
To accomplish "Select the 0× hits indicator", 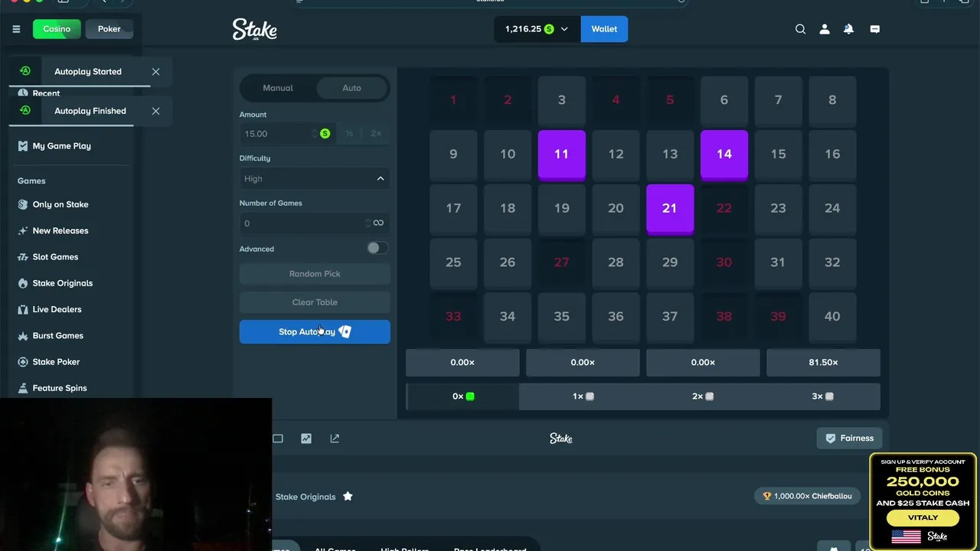I will pos(463,396).
